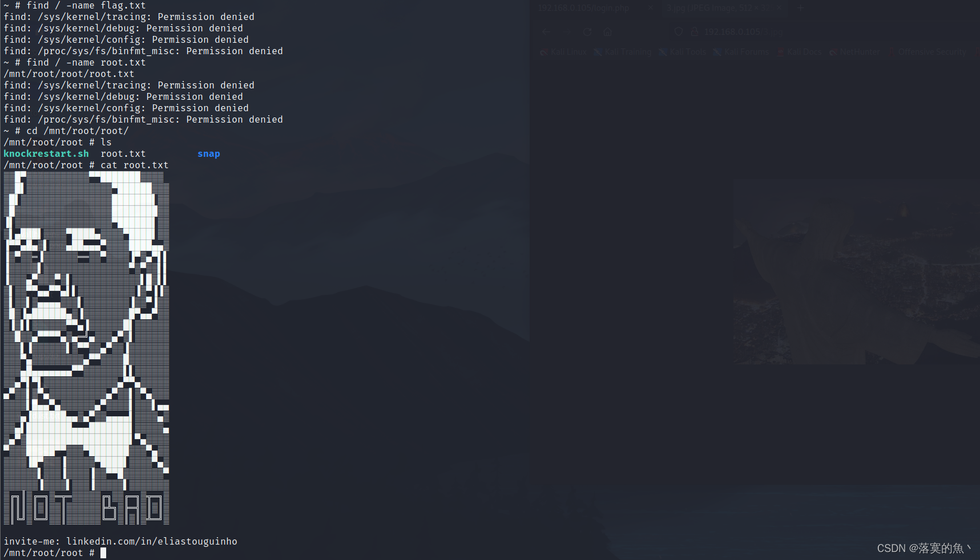980x560 pixels.
Task: Click the NOT BAD ASCII art text
Action: click(x=87, y=508)
